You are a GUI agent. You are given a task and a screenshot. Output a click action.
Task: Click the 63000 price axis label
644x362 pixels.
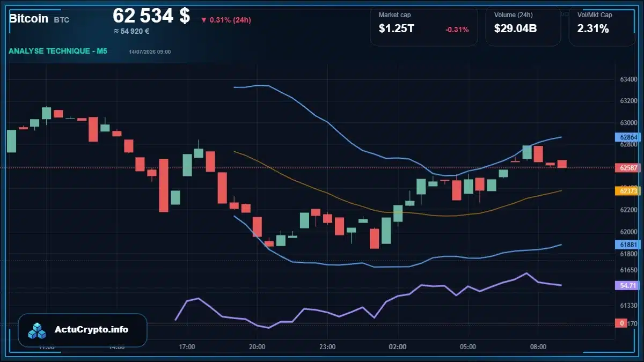(628, 122)
